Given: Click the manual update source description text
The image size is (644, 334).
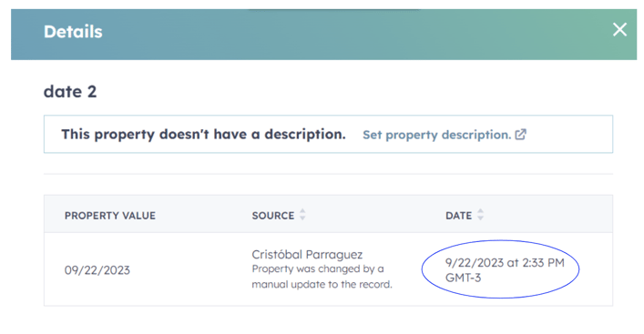Looking at the screenshot, I should (322, 277).
